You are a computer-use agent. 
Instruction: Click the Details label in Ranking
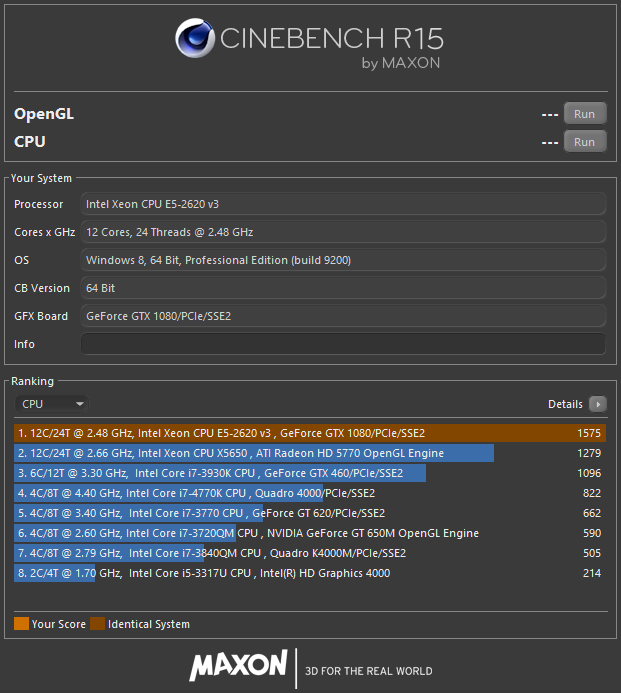point(565,404)
